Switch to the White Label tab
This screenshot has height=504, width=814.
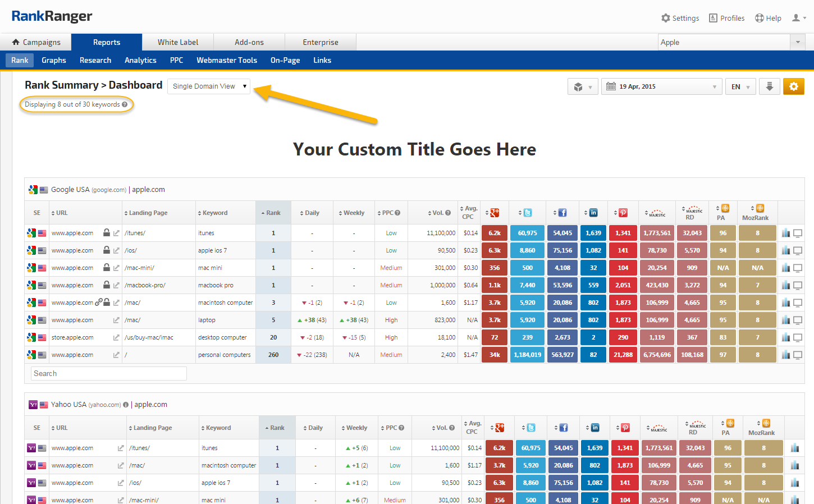tap(178, 42)
